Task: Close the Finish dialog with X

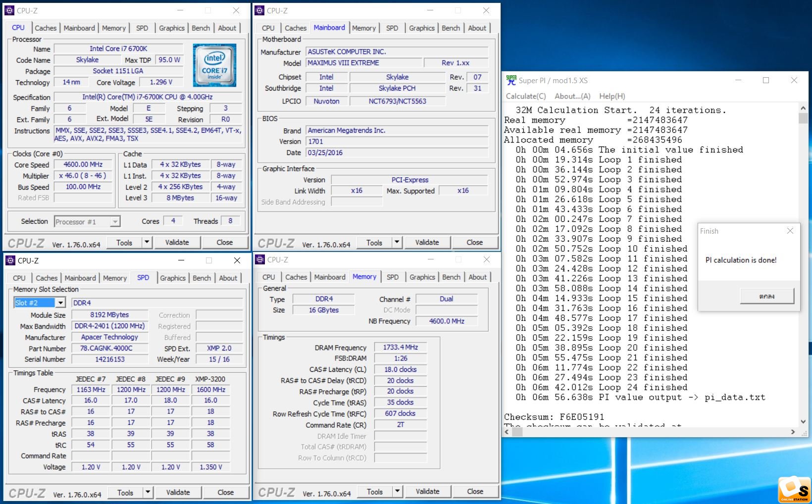Action: (790, 231)
